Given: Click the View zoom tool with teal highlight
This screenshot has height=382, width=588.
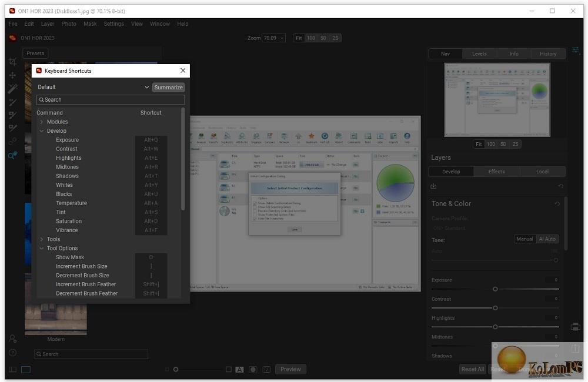Looking at the screenshot, I should [x=12, y=155].
